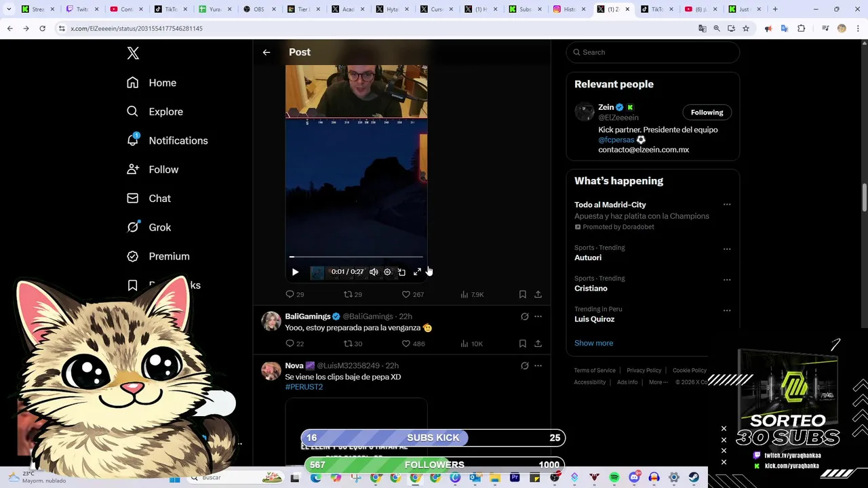Open more options for Madrid-City promoted trend
Image resolution: width=868 pixels, height=488 pixels.
pyautogui.click(x=727, y=205)
